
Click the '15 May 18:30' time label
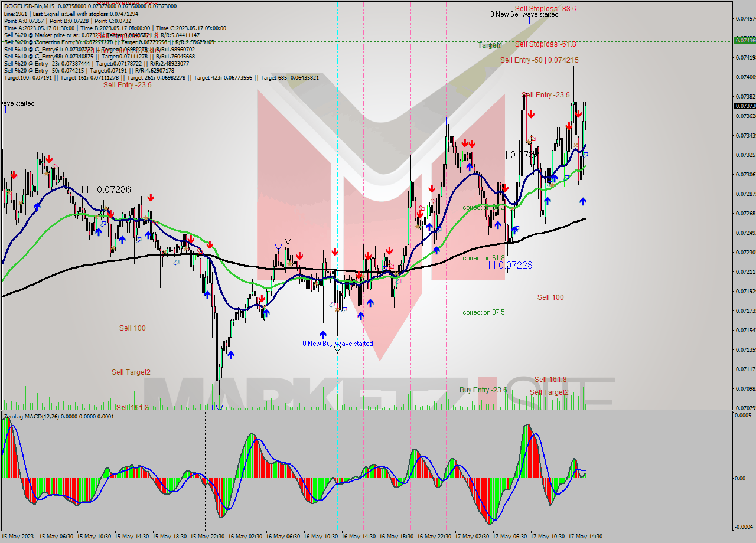[x=170, y=537]
